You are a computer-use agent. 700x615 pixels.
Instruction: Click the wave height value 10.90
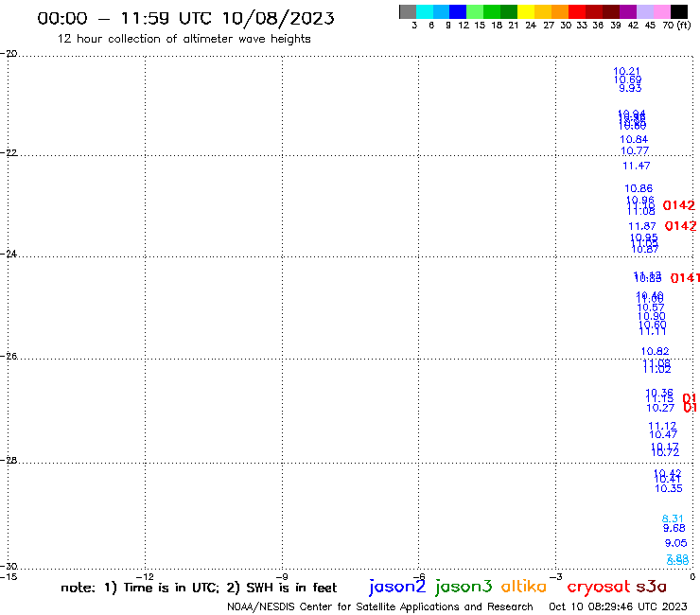[652, 316]
